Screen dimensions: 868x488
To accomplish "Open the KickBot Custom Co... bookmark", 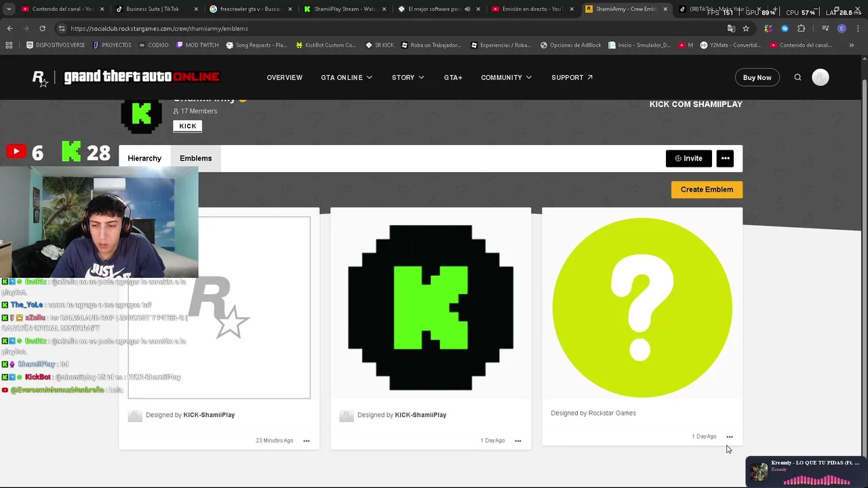I will tap(325, 45).
